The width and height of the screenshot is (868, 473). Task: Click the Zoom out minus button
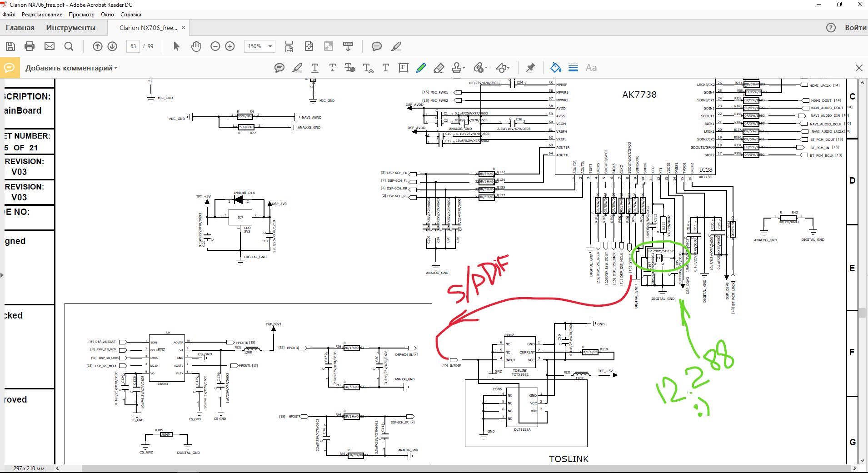215,46
